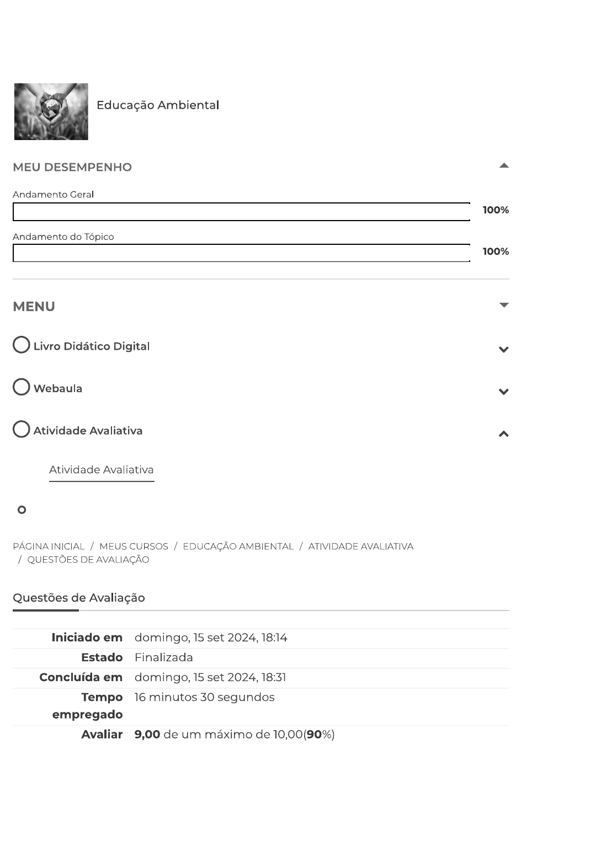This screenshot has height=868, width=596.
Task: Expand the Livro Didático Digital chevron
Action: click(503, 350)
